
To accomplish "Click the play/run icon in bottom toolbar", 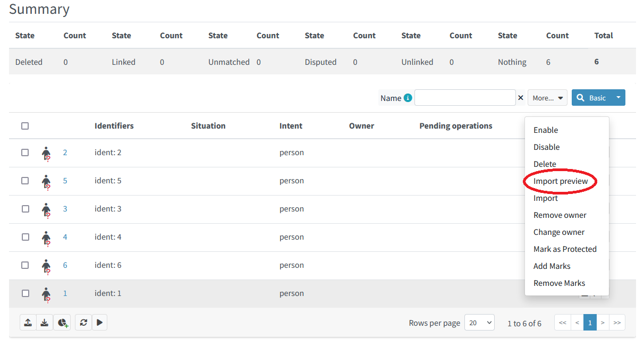I will 100,322.
